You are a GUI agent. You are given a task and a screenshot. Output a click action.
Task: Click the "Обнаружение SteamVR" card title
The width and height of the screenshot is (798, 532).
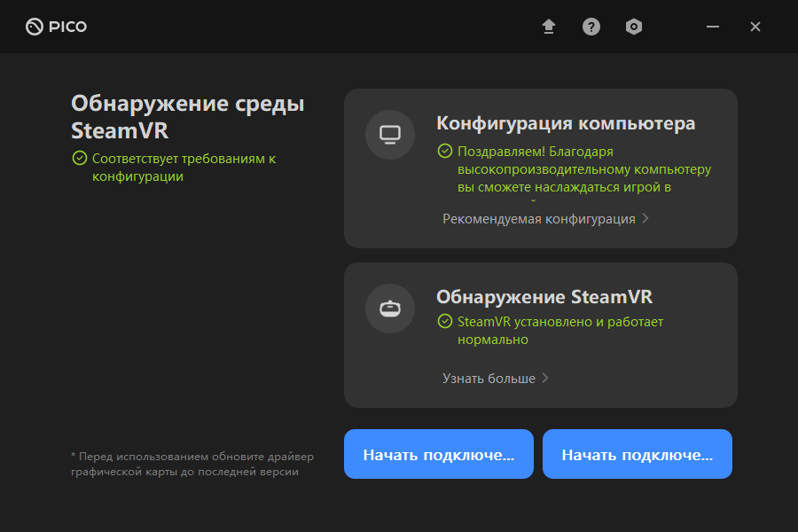pyautogui.click(x=544, y=297)
